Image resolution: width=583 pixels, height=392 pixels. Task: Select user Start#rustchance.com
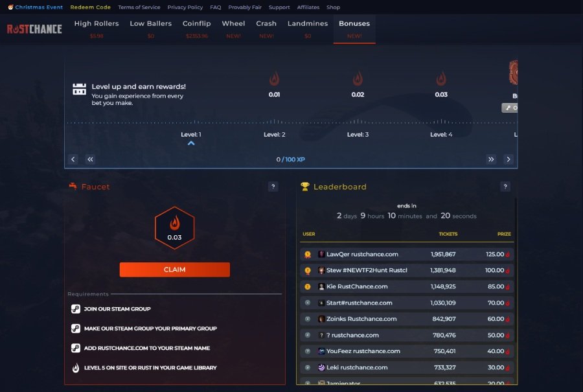(x=359, y=303)
